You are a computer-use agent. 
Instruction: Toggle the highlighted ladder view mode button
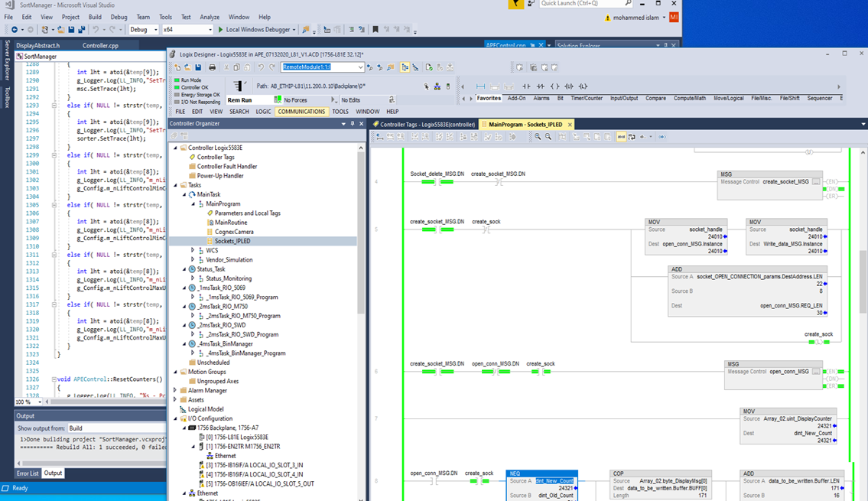pos(621,137)
